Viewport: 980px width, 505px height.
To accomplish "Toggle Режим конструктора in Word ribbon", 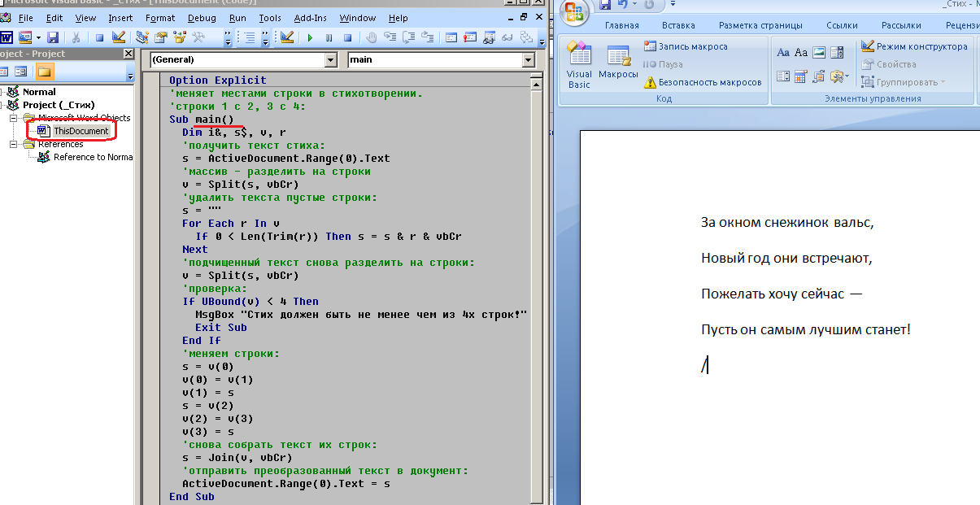I will 914,46.
